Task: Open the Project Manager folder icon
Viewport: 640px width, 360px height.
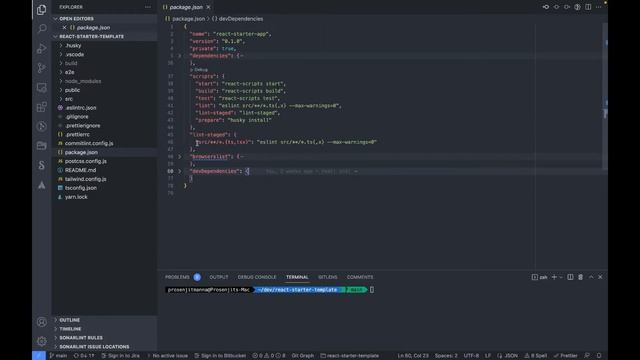Action: tap(42, 146)
